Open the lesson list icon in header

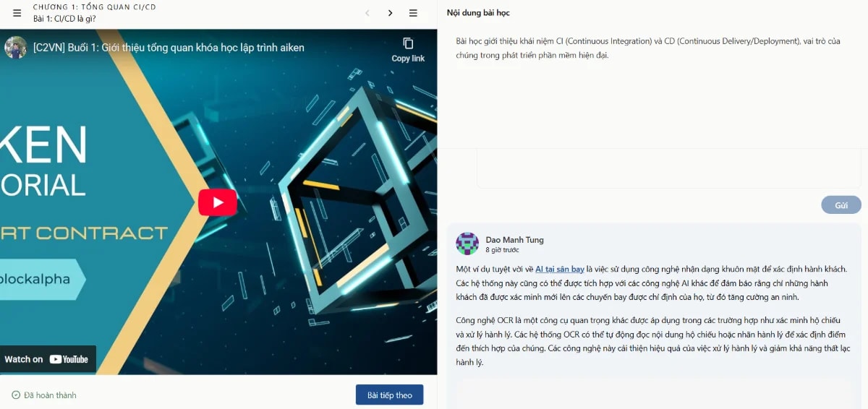(414, 13)
